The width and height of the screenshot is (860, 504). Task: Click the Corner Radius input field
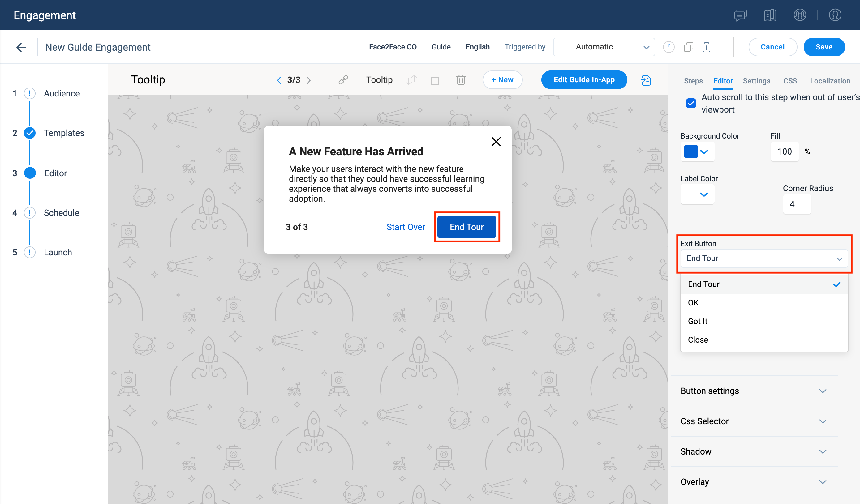coord(797,204)
